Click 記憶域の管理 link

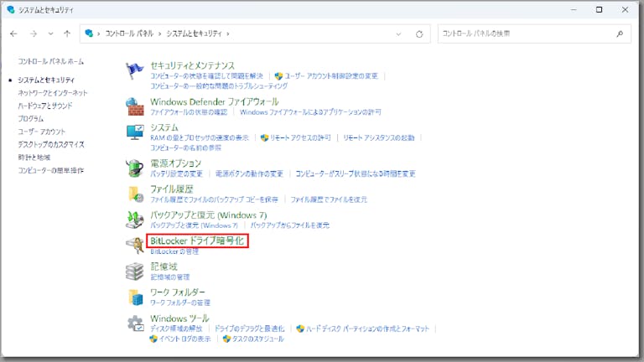[170, 277]
